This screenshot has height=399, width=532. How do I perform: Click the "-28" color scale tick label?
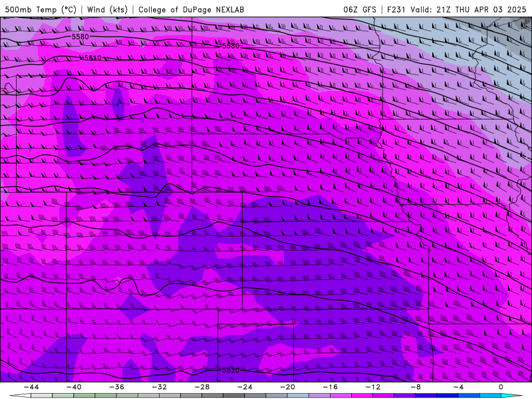202,387
